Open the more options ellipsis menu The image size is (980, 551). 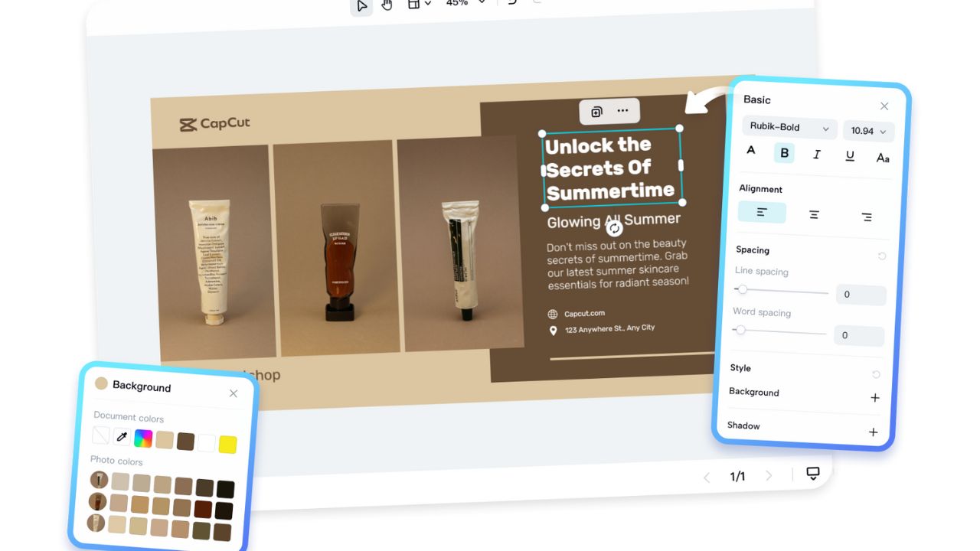(x=622, y=111)
